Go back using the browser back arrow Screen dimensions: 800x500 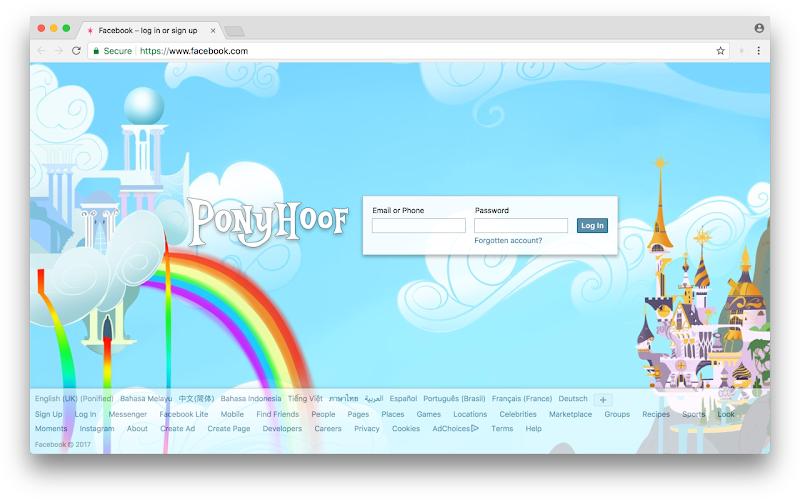coord(41,51)
